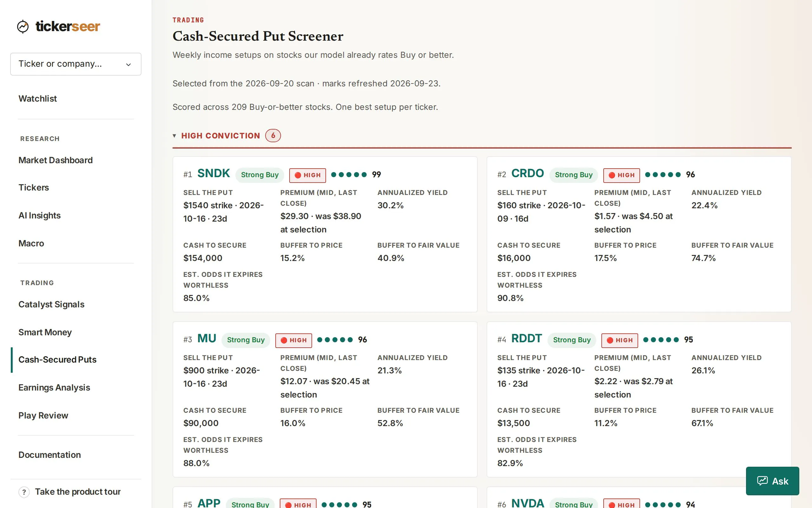The height and width of the screenshot is (508, 812).
Task: Click MU cash to secure $90,000
Action: pyautogui.click(x=201, y=423)
